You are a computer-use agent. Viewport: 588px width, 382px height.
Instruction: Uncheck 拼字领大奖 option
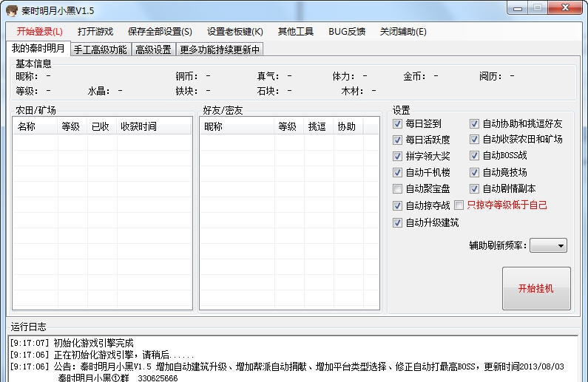(397, 156)
